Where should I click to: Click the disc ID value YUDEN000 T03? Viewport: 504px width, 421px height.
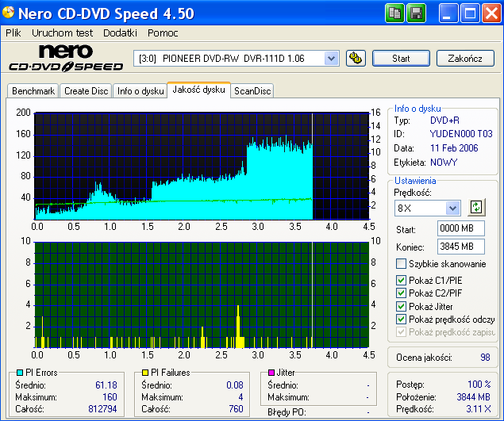[461, 133]
